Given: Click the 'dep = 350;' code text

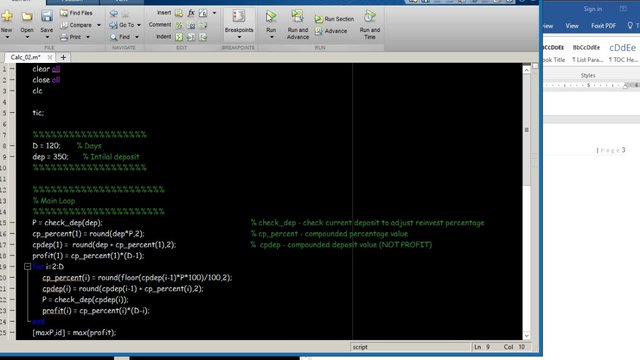Looking at the screenshot, I should click(50, 157).
